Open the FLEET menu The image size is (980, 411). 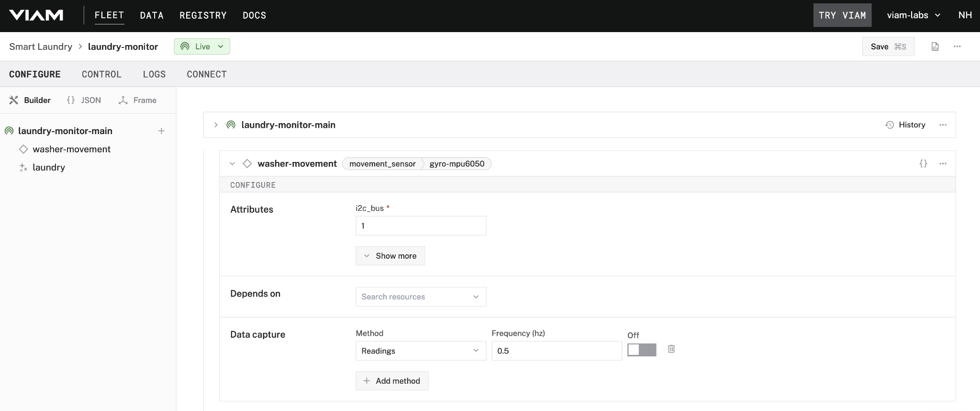pos(109,15)
